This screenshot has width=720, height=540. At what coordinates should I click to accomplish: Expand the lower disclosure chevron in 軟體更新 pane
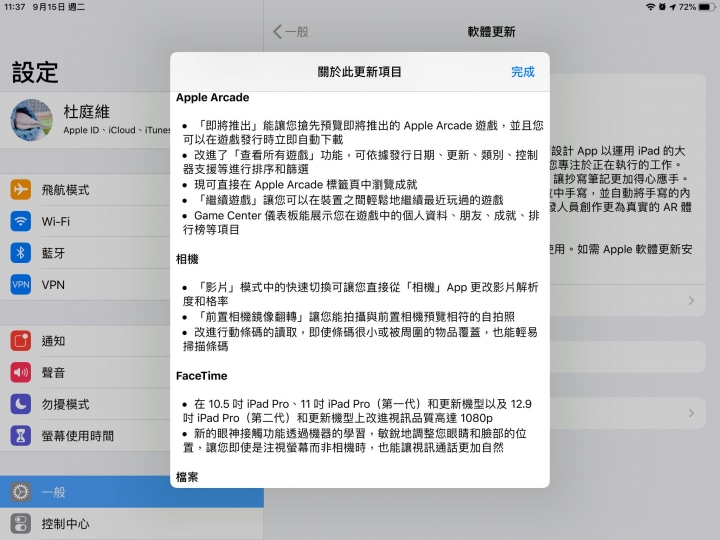[691, 413]
